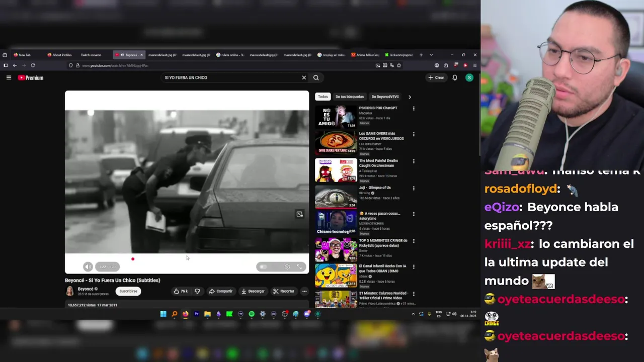Select the De tus búsquedas chip
Screen dimensions: 644x362
(350, 97)
